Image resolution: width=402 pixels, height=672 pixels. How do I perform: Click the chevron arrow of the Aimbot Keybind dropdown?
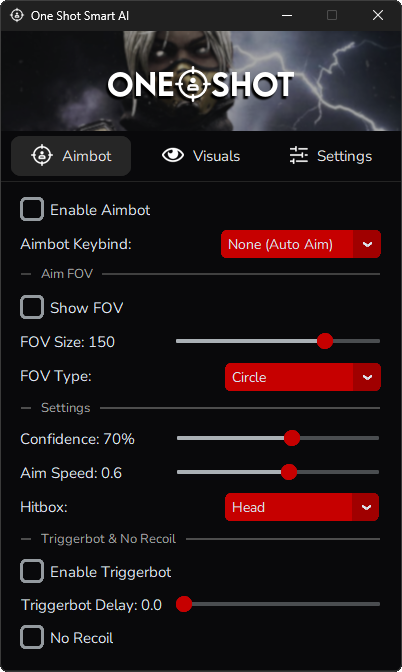click(367, 244)
